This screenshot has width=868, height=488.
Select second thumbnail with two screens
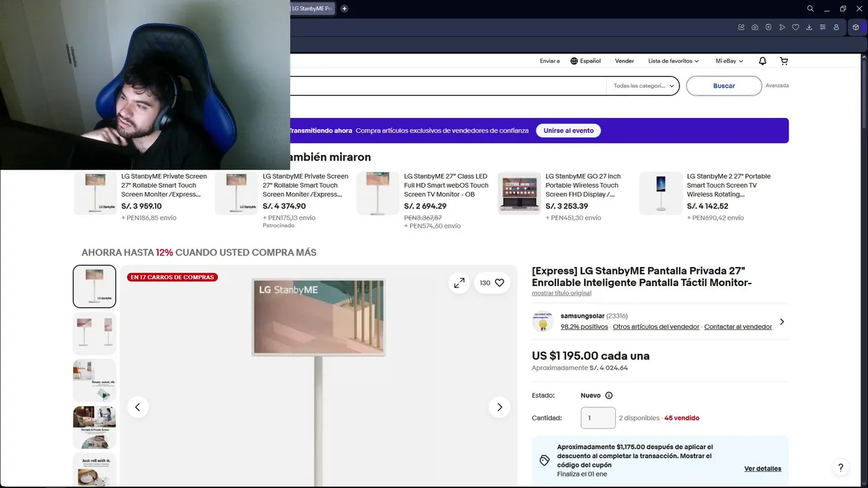point(94,333)
